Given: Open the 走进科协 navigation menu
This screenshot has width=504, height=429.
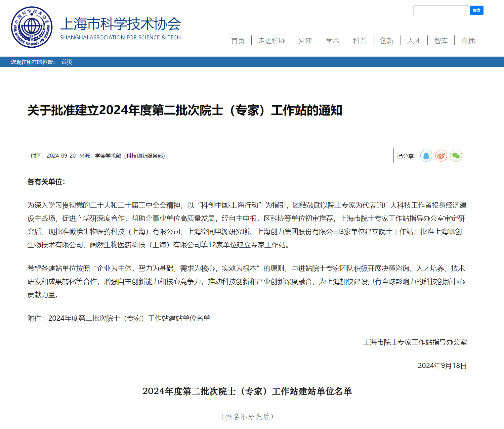Looking at the screenshot, I should 272,41.
